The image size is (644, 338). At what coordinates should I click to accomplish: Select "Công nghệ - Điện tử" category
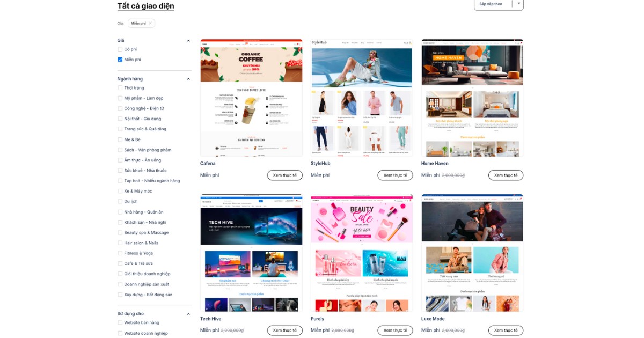[x=119, y=108]
